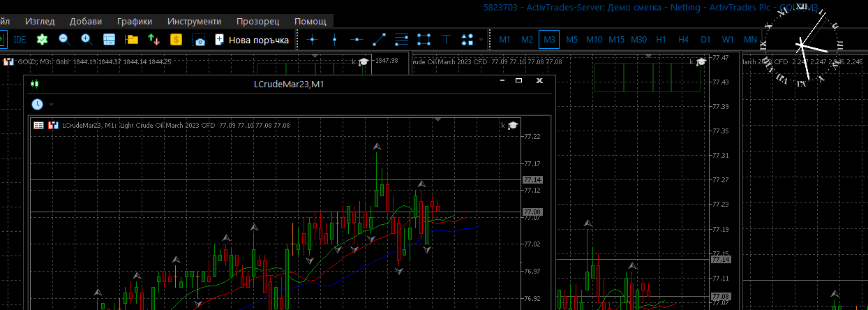Click the LCrudeMar23,M1 window title
The image size is (868, 310).
[289, 84]
